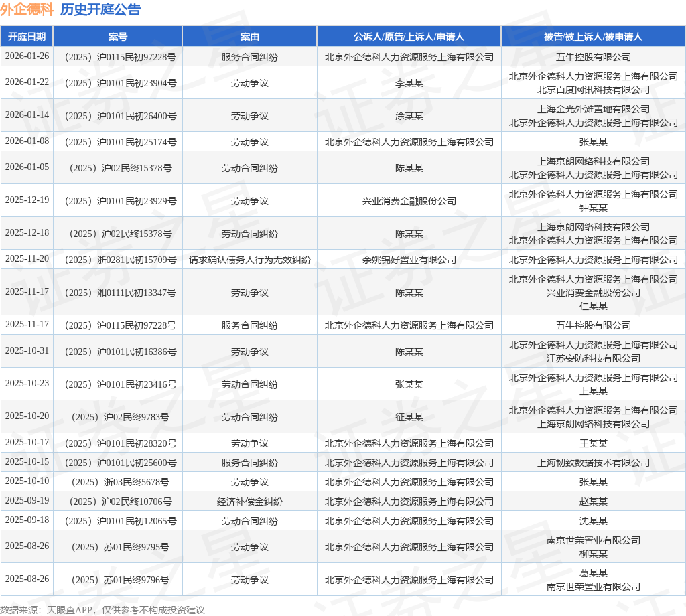The image size is (686, 616).
Task: Select case number 苏01民终9796号
Action: (x=121, y=580)
